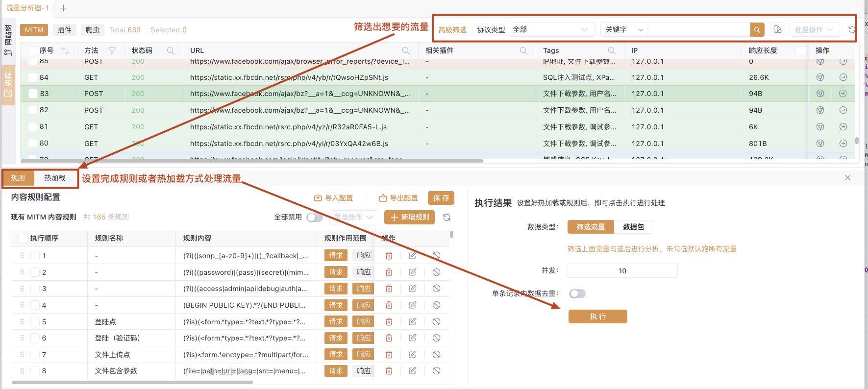Screen dimensions: 868x389
Task: Delete the 文件上传点 rule
Action: pyautogui.click(x=389, y=355)
